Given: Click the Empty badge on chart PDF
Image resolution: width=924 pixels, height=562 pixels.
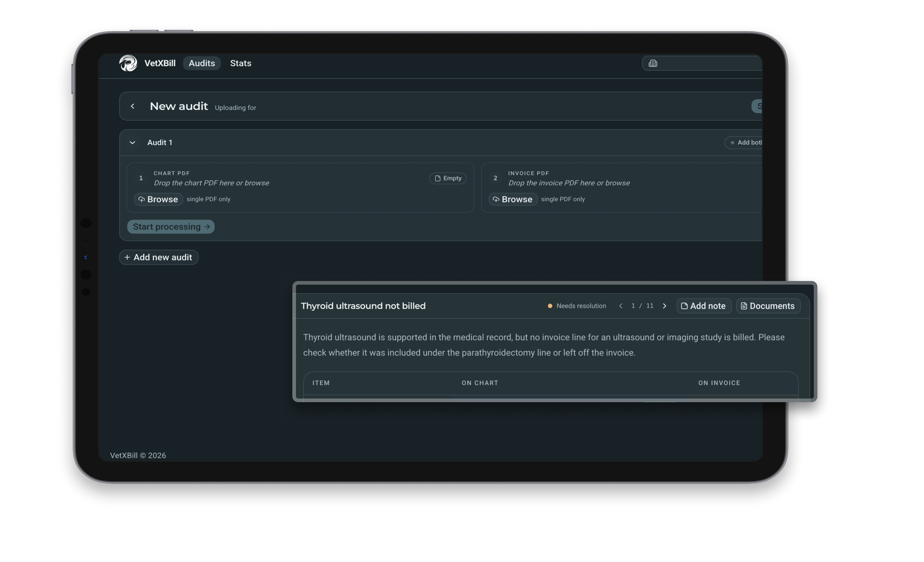Looking at the screenshot, I should pyautogui.click(x=448, y=178).
